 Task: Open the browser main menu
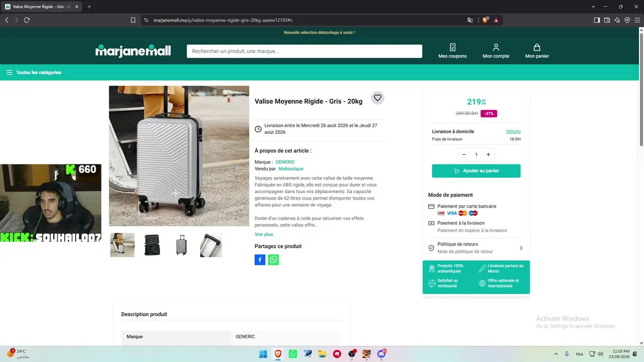637,20
